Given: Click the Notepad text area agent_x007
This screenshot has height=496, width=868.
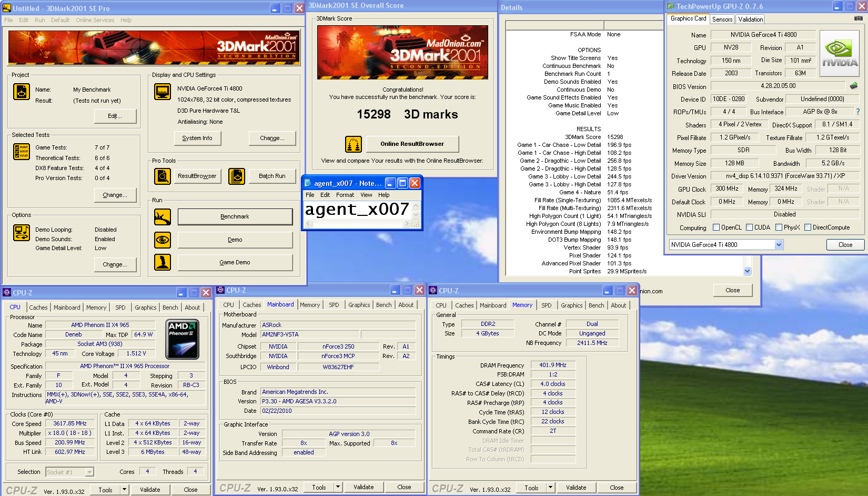Looking at the screenshot, I should (357, 209).
